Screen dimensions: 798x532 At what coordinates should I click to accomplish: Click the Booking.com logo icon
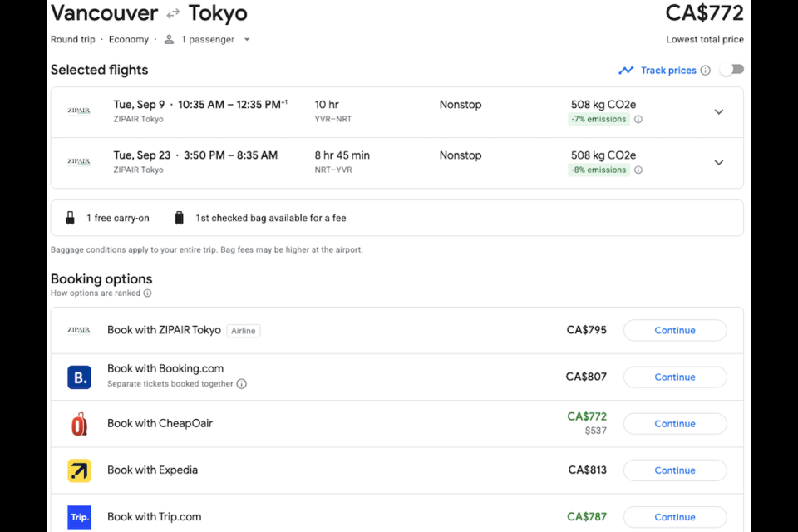click(80, 377)
